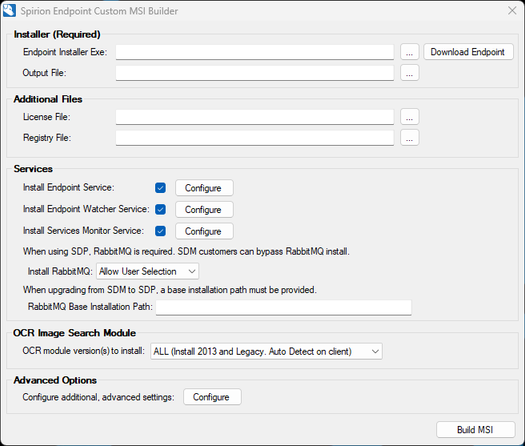This screenshot has height=447, width=526.
Task: Configure the Endpoint Service
Action: tap(204, 188)
